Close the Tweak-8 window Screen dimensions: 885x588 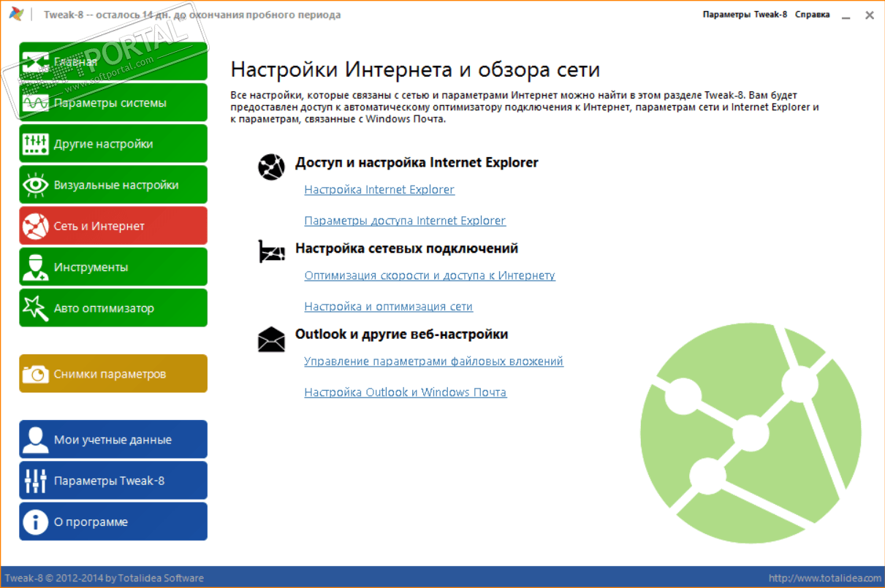pyautogui.click(x=869, y=15)
